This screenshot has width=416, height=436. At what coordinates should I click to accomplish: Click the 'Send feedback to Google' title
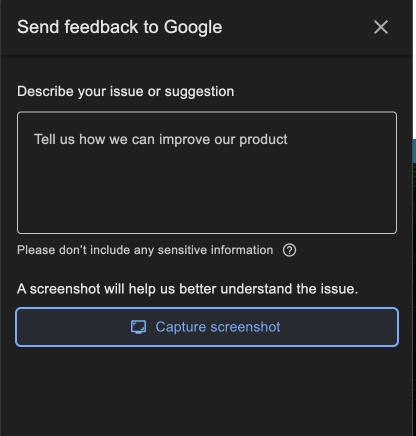[x=120, y=27]
